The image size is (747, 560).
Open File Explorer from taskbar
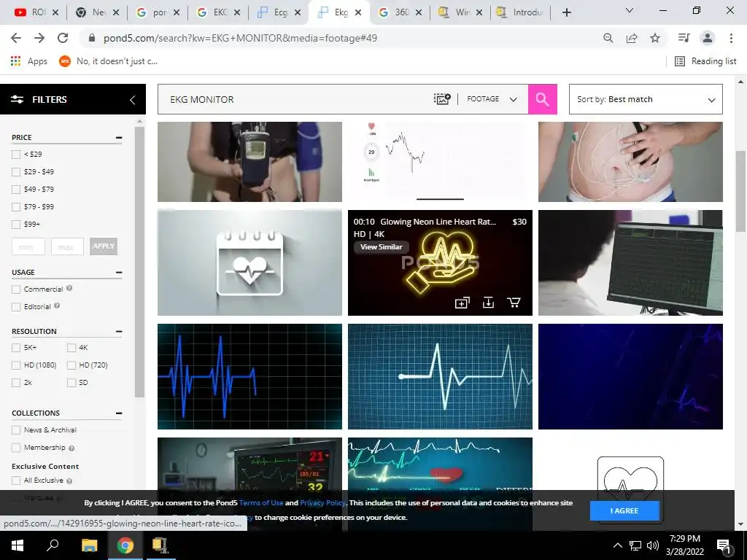(x=89, y=545)
